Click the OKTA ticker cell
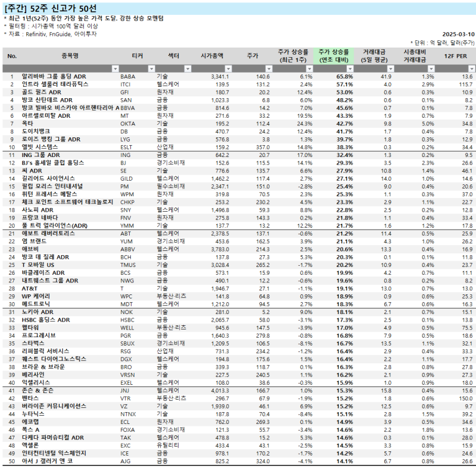The image size is (476, 468). click(128, 124)
